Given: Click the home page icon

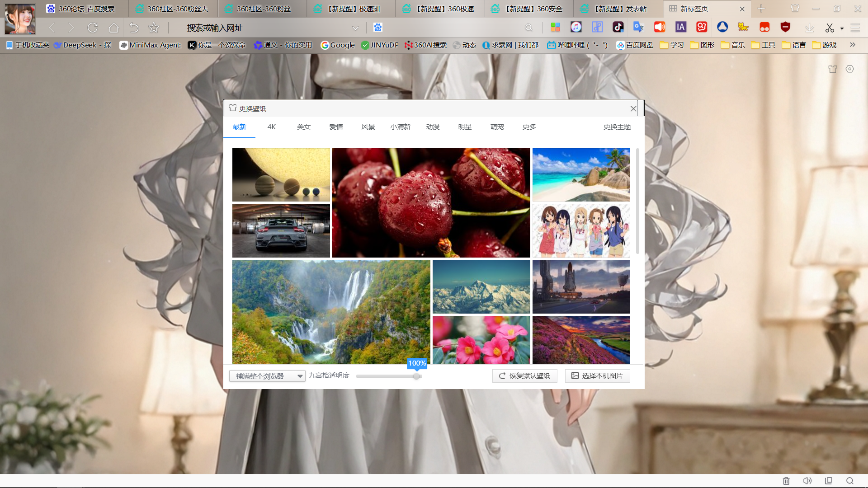Looking at the screenshot, I should 113,28.
